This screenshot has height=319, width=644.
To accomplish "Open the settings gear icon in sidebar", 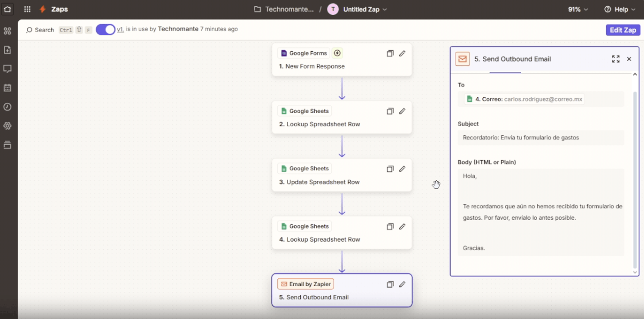I will (7, 126).
